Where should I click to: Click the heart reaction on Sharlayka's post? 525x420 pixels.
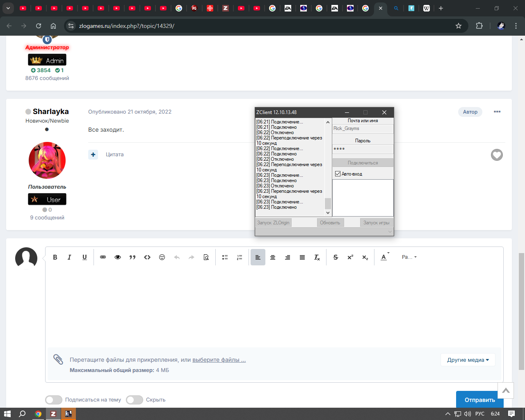coord(497,155)
